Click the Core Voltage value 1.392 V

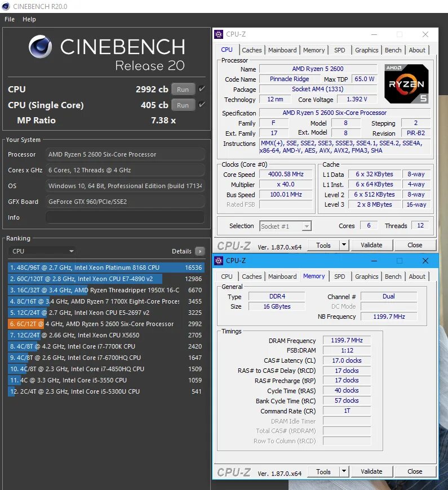tap(357, 99)
